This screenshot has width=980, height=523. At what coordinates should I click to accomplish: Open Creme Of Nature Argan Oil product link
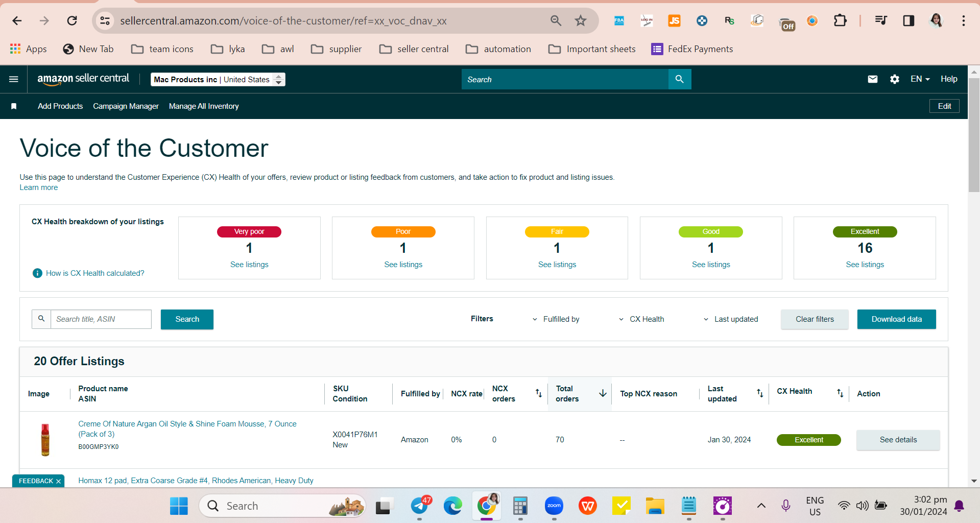click(187, 429)
